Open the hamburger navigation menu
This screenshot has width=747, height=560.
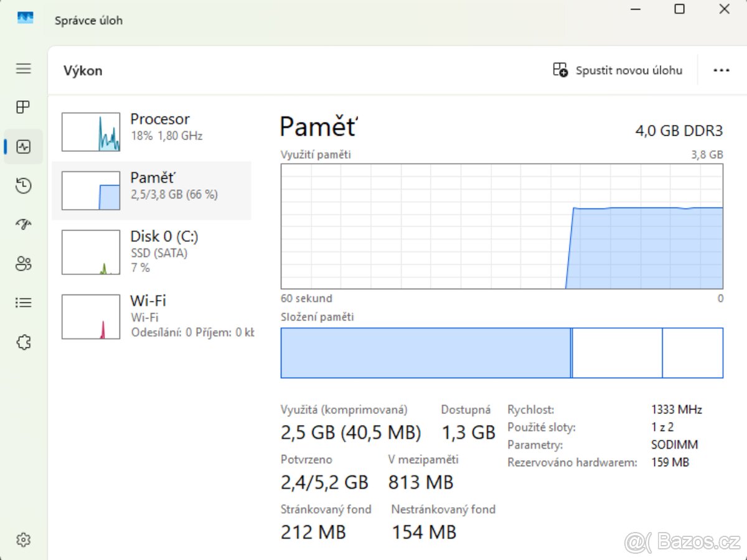click(24, 68)
